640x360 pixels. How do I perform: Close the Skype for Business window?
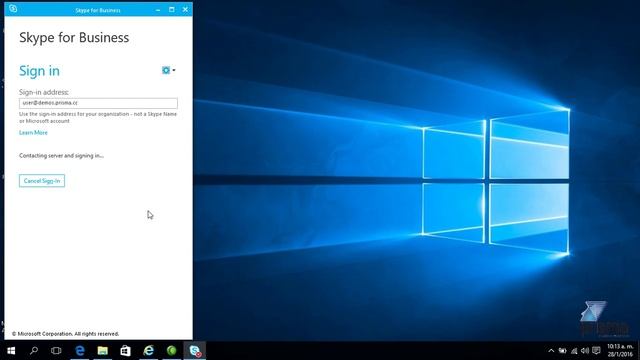185,9
